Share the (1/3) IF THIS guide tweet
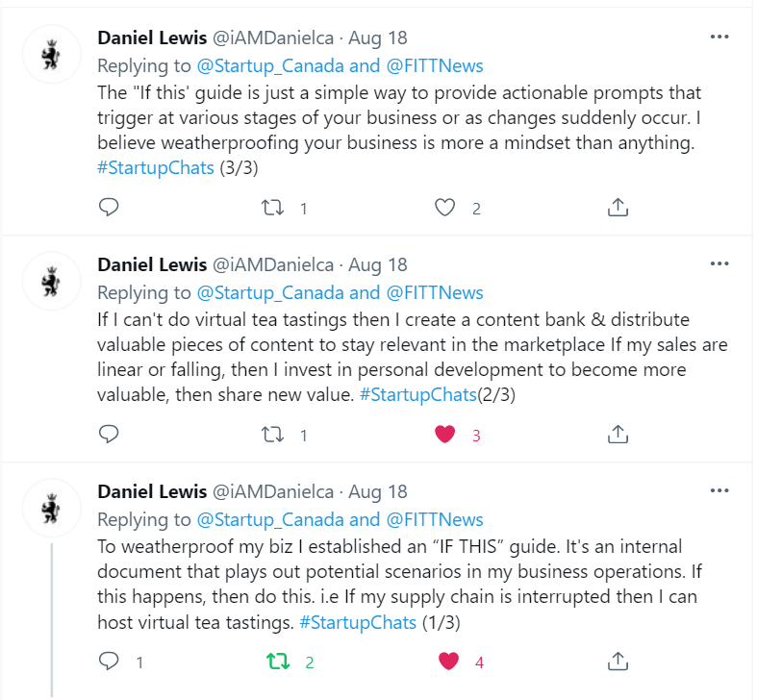Screen dimensions: 757x700 click(x=618, y=662)
